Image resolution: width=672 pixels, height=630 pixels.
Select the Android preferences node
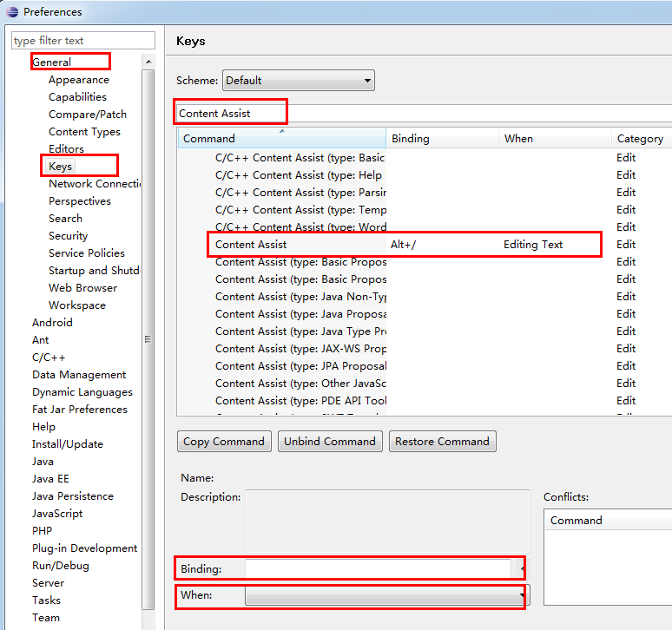[52, 323]
